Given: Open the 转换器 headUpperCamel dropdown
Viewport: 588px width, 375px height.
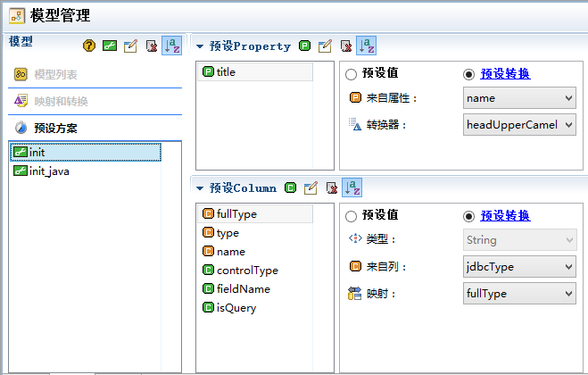Looking at the screenshot, I should point(519,125).
